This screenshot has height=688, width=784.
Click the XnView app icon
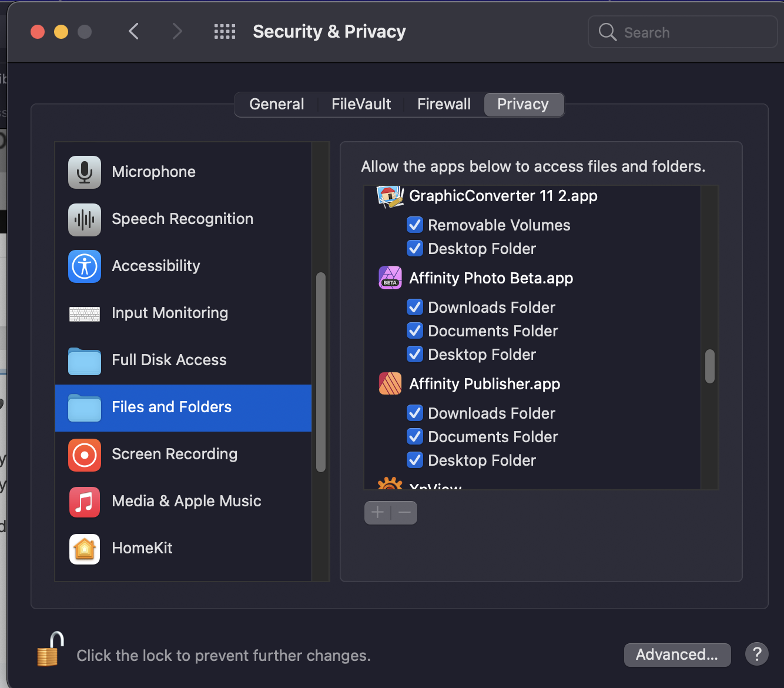(x=390, y=483)
